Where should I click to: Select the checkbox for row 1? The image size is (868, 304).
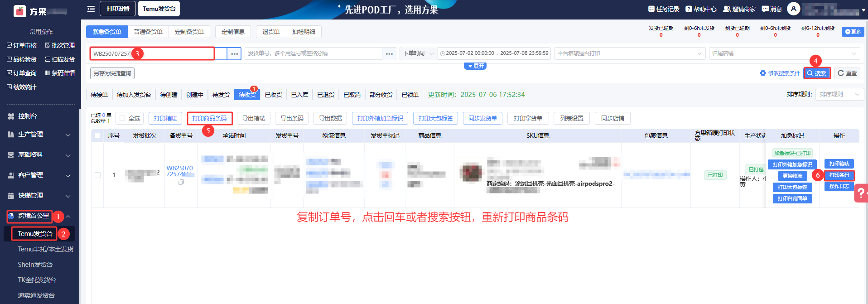[97, 175]
